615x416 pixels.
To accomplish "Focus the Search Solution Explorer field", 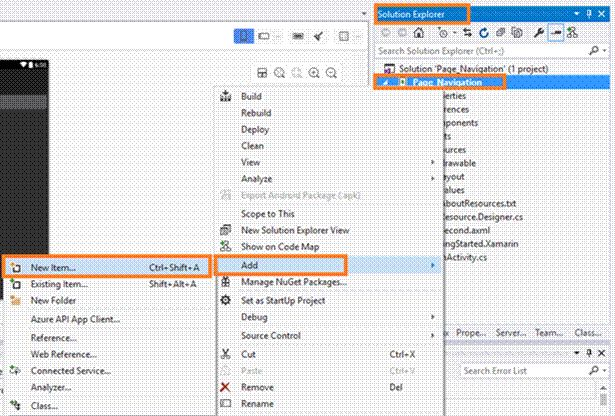I will tap(482, 51).
